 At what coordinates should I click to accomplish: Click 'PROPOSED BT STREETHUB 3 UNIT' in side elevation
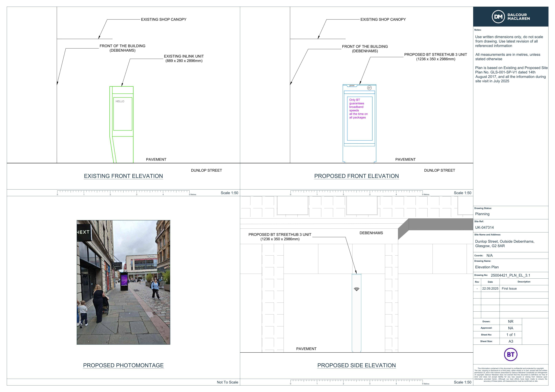280,235
